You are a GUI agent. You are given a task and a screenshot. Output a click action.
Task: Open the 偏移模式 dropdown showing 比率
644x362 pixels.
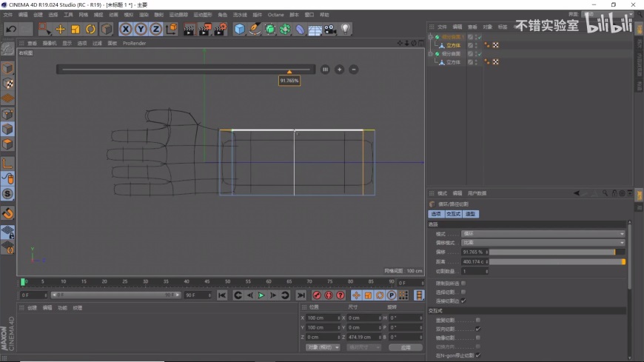pos(543,242)
